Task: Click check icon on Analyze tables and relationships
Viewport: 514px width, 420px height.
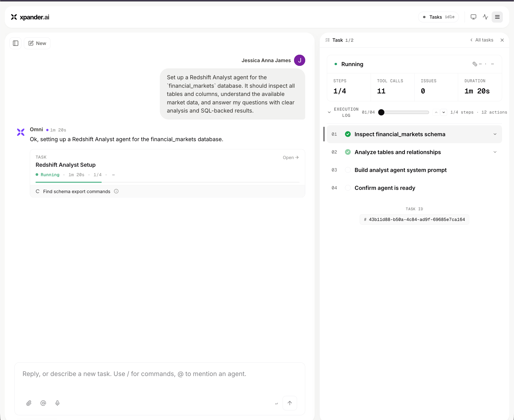Action: tap(348, 152)
